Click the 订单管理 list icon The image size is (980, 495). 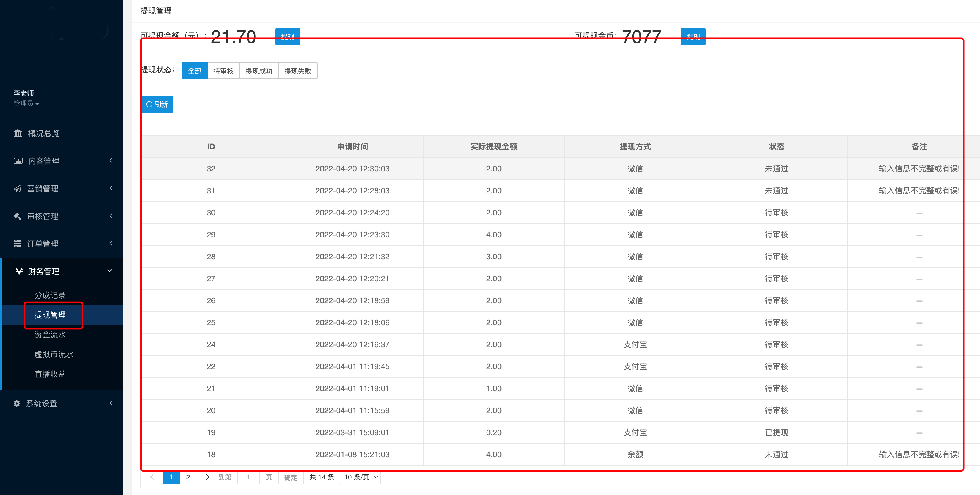coord(17,244)
